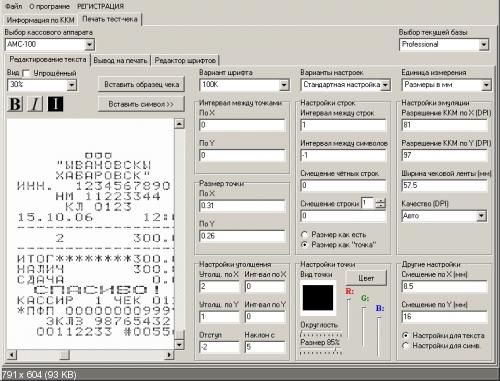
Task: Click the Цвет color button
Action: pyautogui.click(x=366, y=278)
